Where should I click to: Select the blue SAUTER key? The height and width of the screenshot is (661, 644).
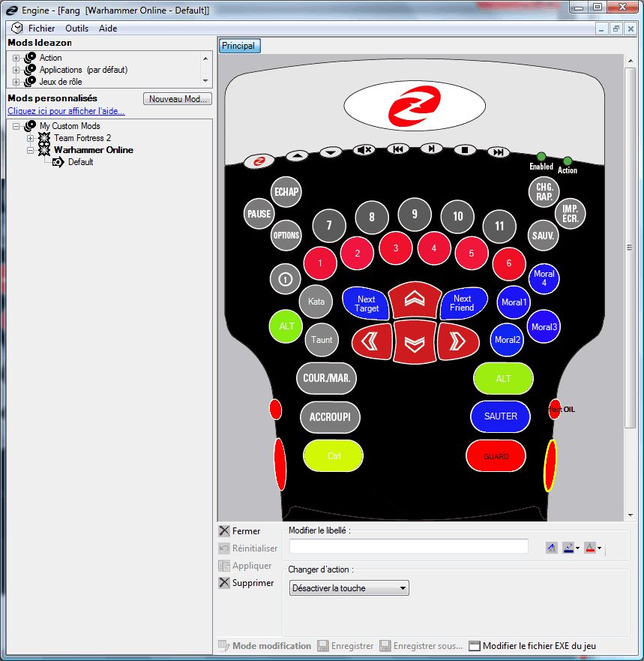coord(500,416)
